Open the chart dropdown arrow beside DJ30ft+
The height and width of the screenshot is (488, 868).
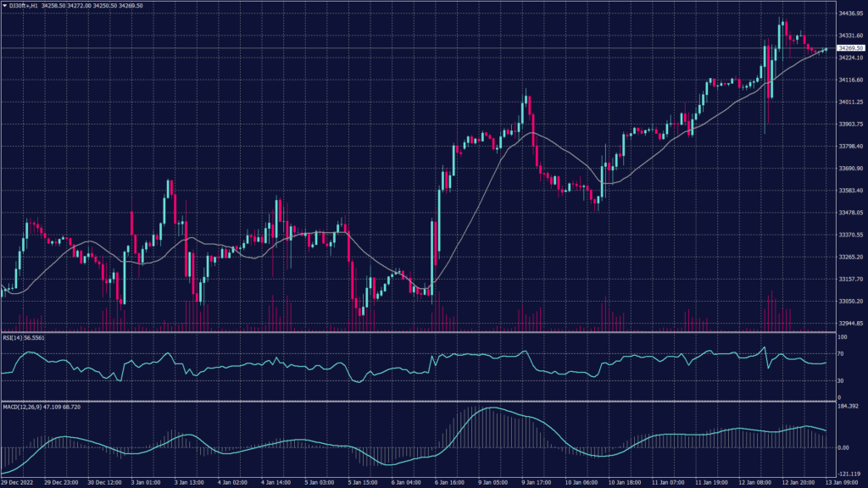click(5, 6)
